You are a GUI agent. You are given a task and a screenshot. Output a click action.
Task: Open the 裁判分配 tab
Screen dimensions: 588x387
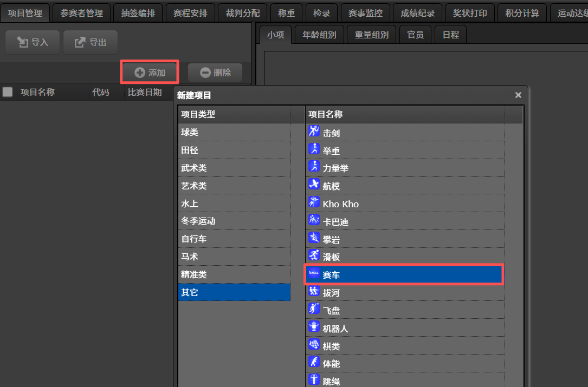tap(243, 13)
